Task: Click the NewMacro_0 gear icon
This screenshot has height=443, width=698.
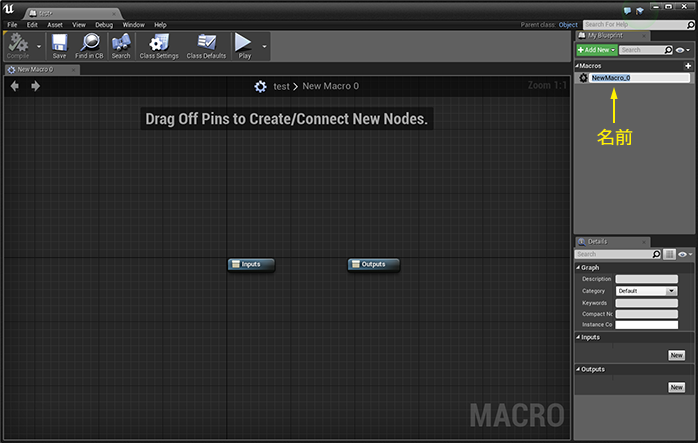Action: 583,78
